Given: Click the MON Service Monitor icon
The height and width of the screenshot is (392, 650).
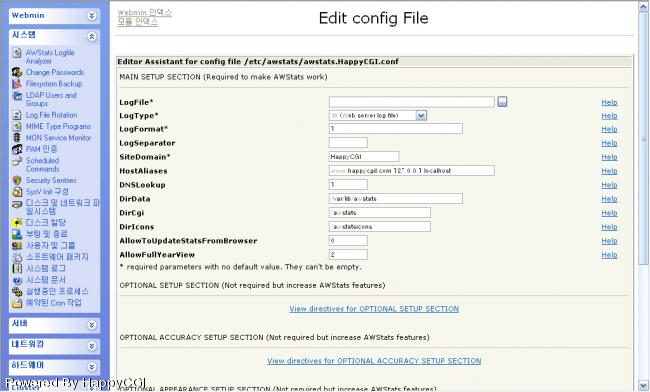Looking at the screenshot, I should pyautogui.click(x=17, y=138).
